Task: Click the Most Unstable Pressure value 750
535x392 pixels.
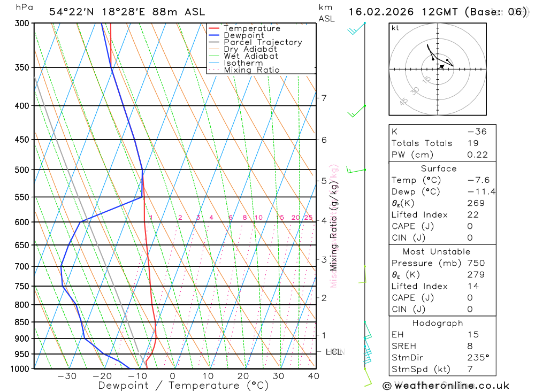Action: click(476, 263)
